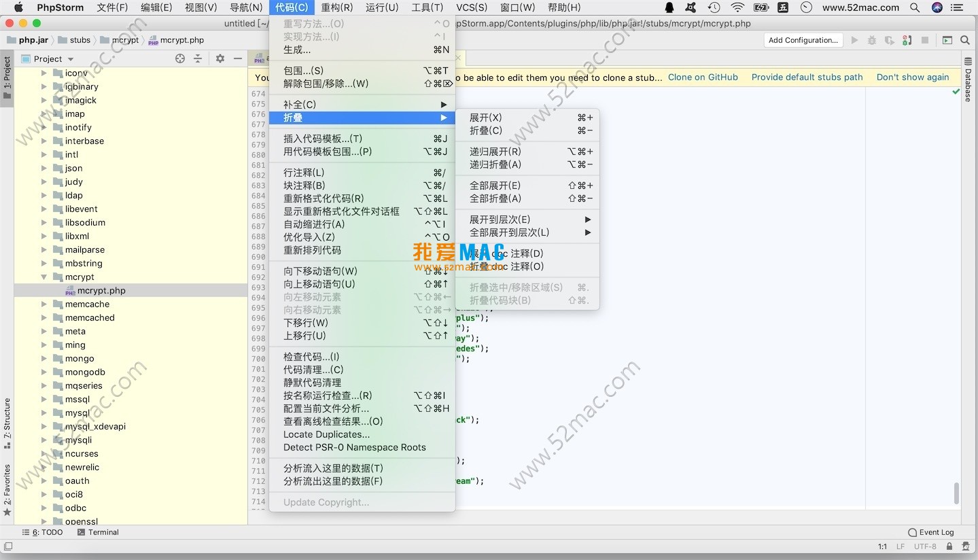978x560 pixels.
Task: Select mcrypt.php in project tree
Action: click(130, 290)
